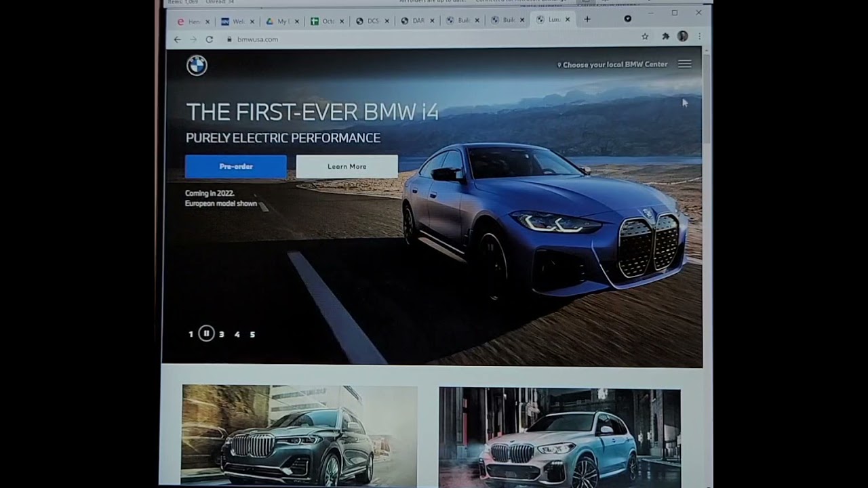
Task: Go to carousel slide 4
Action: [x=237, y=334]
